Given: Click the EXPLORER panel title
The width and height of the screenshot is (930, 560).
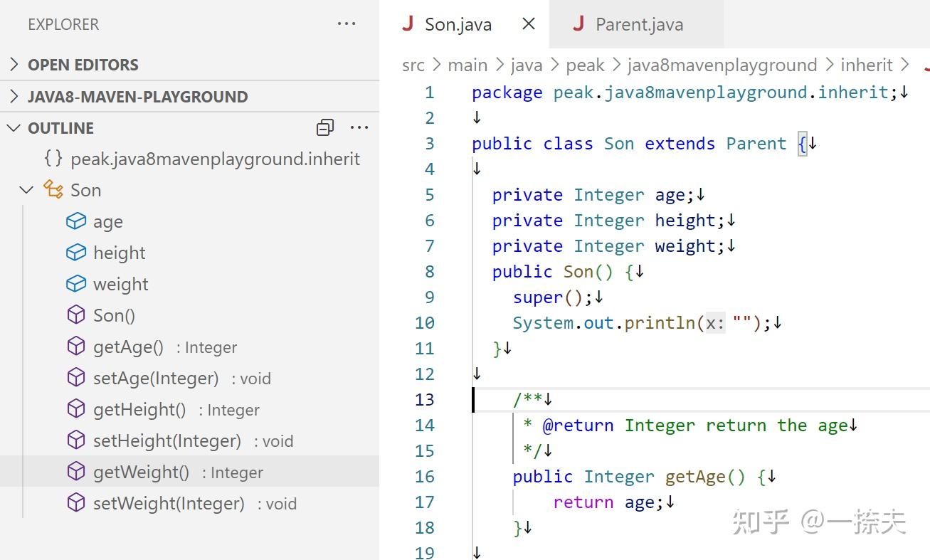Looking at the screenshot, I should pos(63,24).
